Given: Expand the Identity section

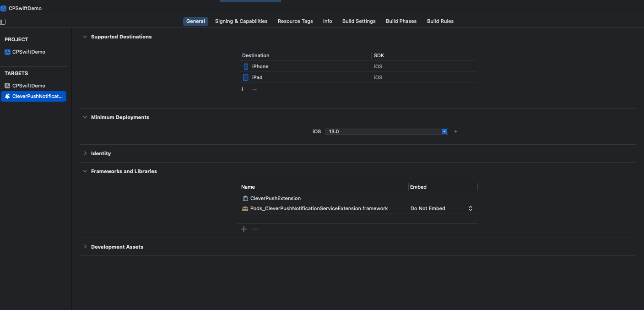Looking at the screenshot, I should (85, 153).
